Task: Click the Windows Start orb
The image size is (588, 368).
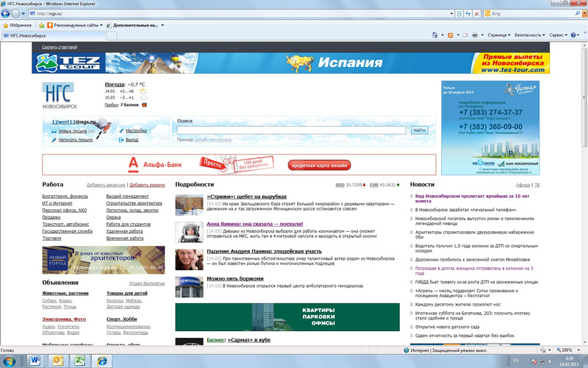Action: click(x=9, y=361)
